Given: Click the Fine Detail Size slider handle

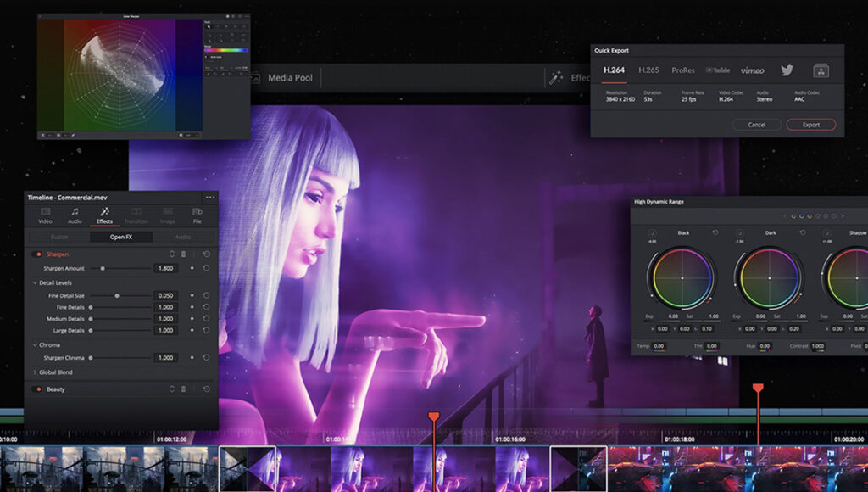Looking at the screenshot, I should point(117,296).
